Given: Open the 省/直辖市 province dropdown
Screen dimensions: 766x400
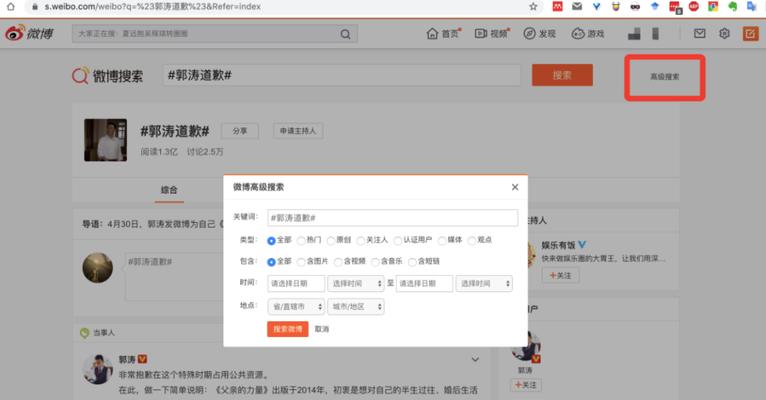Looking at the screenshot, I should 296,307.
